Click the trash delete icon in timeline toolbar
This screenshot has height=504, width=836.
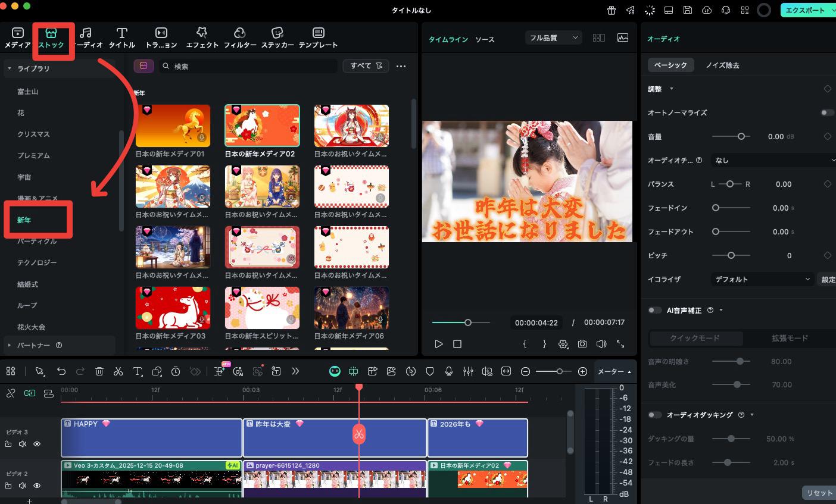click(99, 371)
